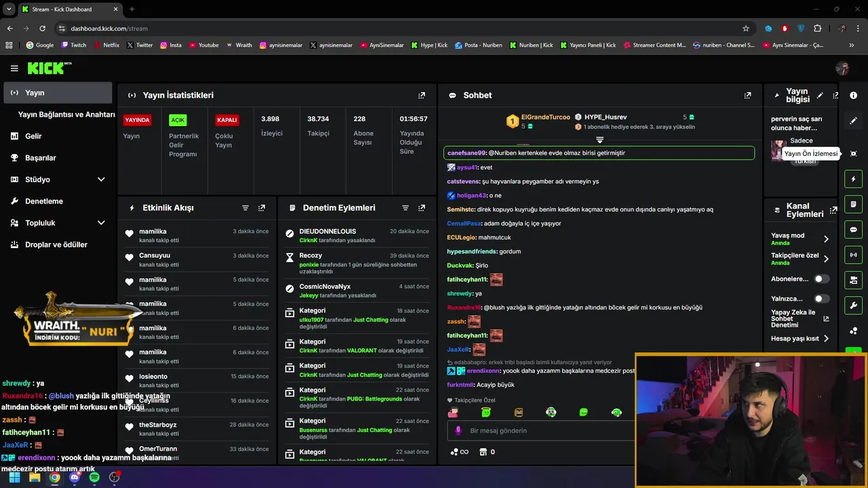Image resolution: width=868 pixels, height=488 pixels.
Task: Click the purple microphone in message box
Action: tap(458, 430)
